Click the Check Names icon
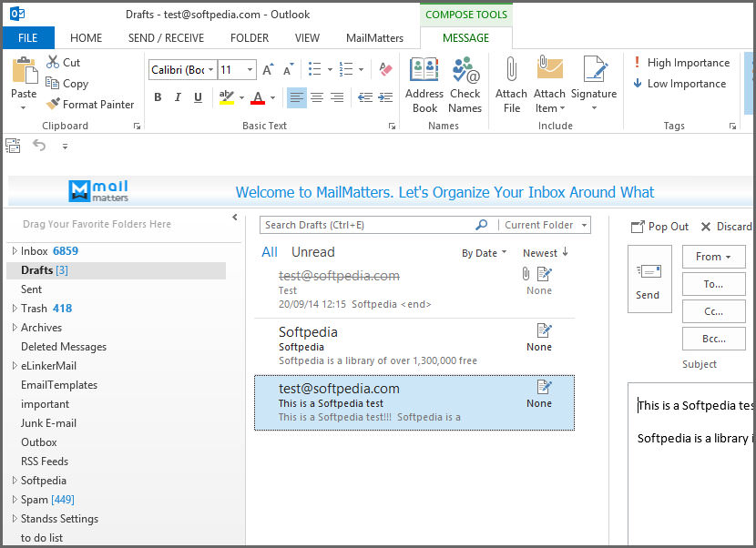Screen dimensions: 756x548 [x=465, y=73]
